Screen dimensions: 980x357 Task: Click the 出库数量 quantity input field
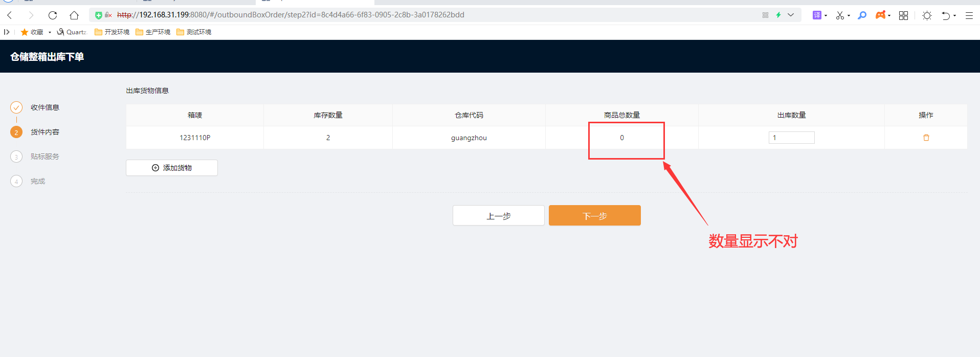point(791,138)
